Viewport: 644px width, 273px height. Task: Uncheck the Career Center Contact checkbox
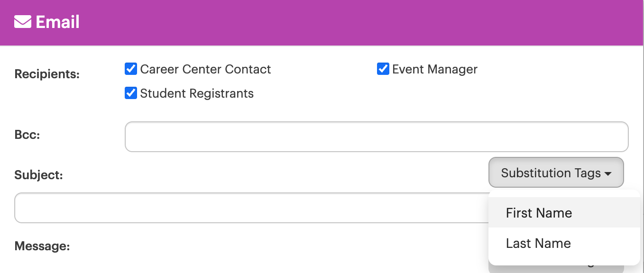131,69
